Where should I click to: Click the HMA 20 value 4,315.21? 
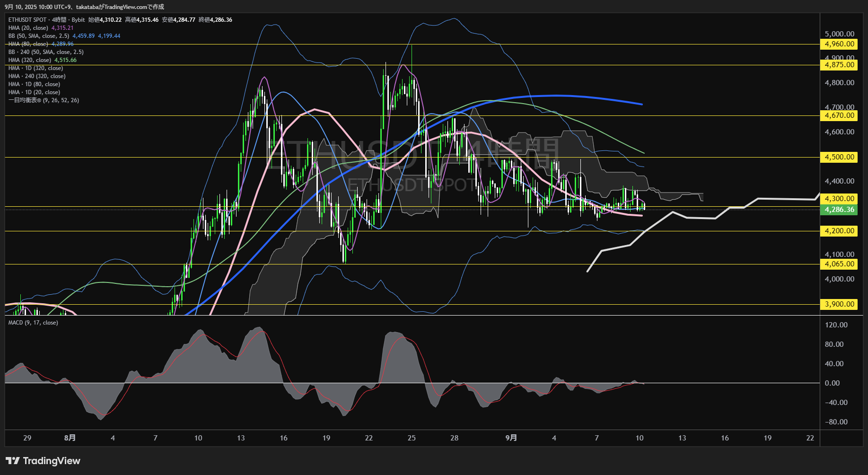[62, 28]
